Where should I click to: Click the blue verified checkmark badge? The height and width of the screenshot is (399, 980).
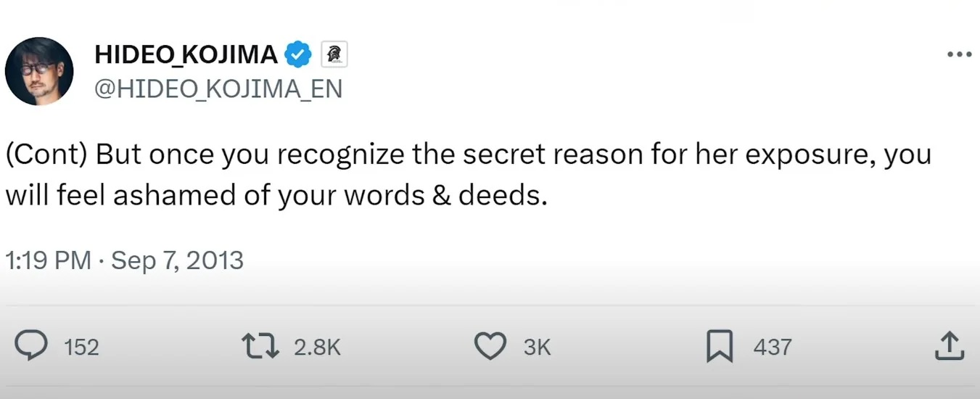[297, 54]
